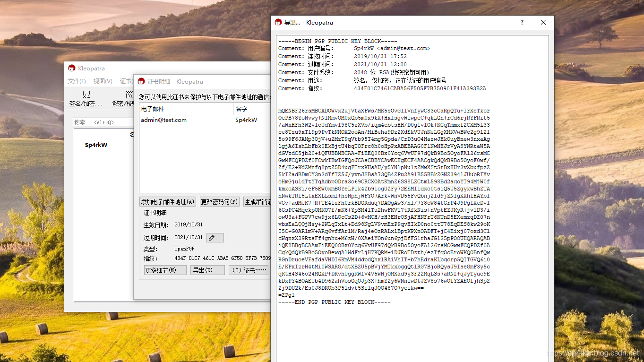Click the Kleopatra logo in main window title

click(72, 69)
